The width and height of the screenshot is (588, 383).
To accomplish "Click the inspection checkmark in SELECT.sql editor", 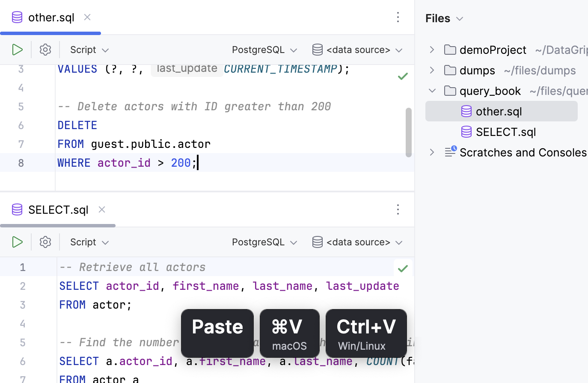I will coord(403,268).
